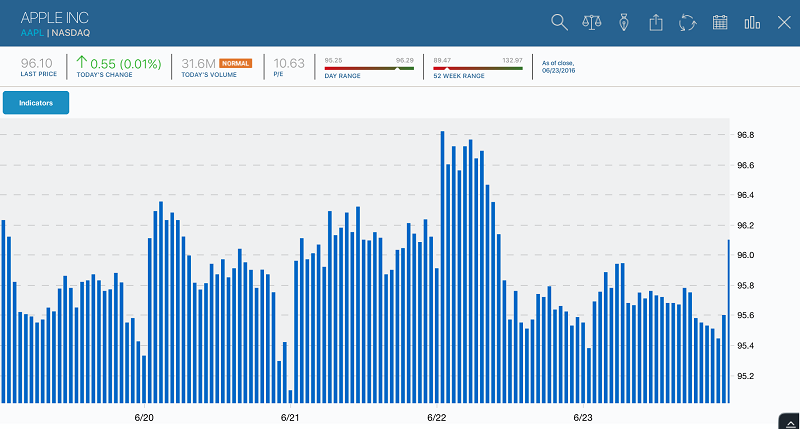Click the 52 WEEK RANGE label

point(459,75)
